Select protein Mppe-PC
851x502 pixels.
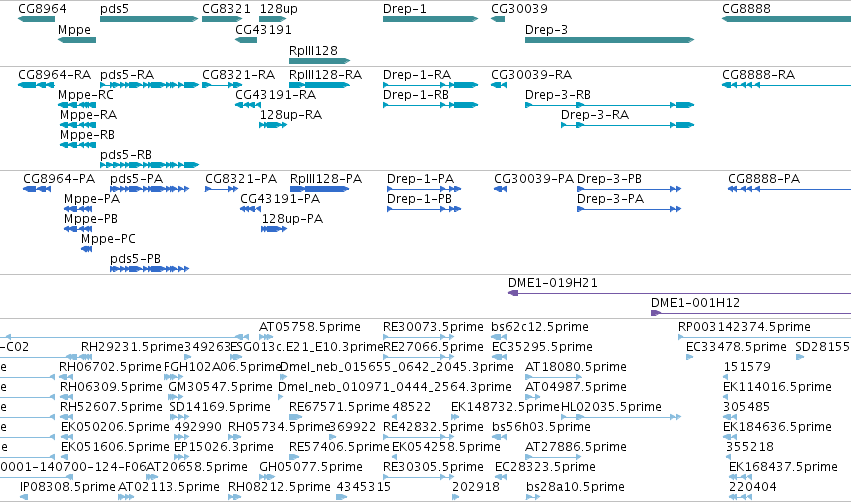coord(87,249)
